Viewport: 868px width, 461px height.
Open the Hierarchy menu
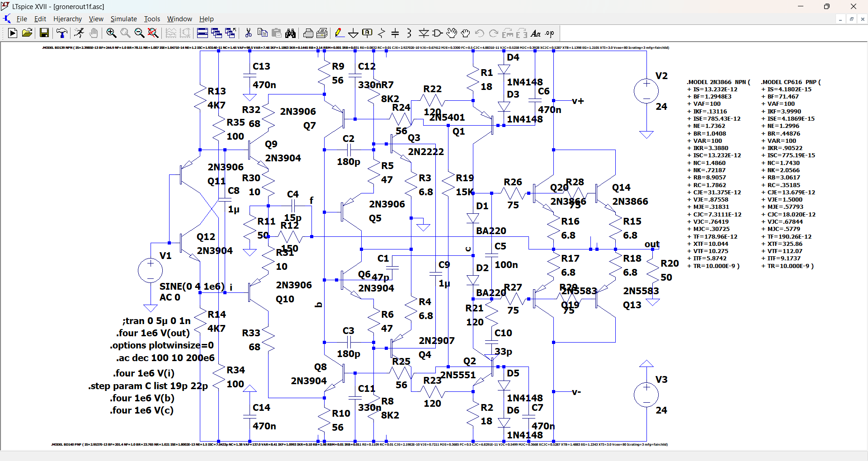tap(67, 19)
